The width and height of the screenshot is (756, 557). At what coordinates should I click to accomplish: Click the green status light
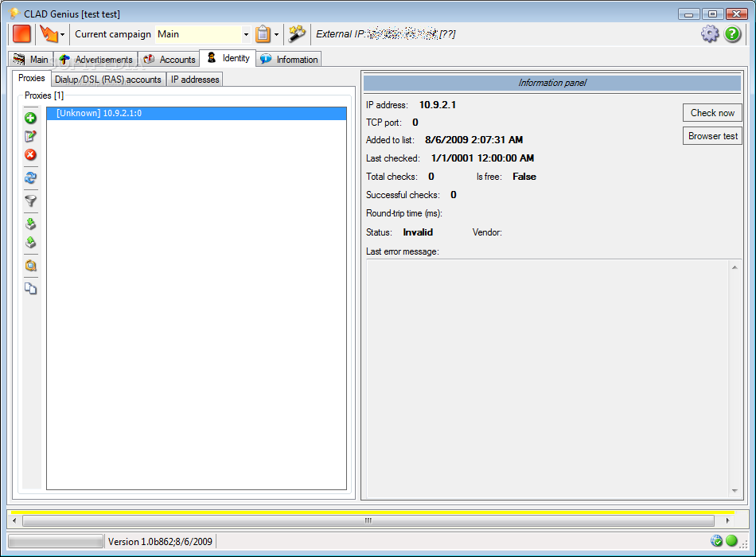click(x=731, y=541)
